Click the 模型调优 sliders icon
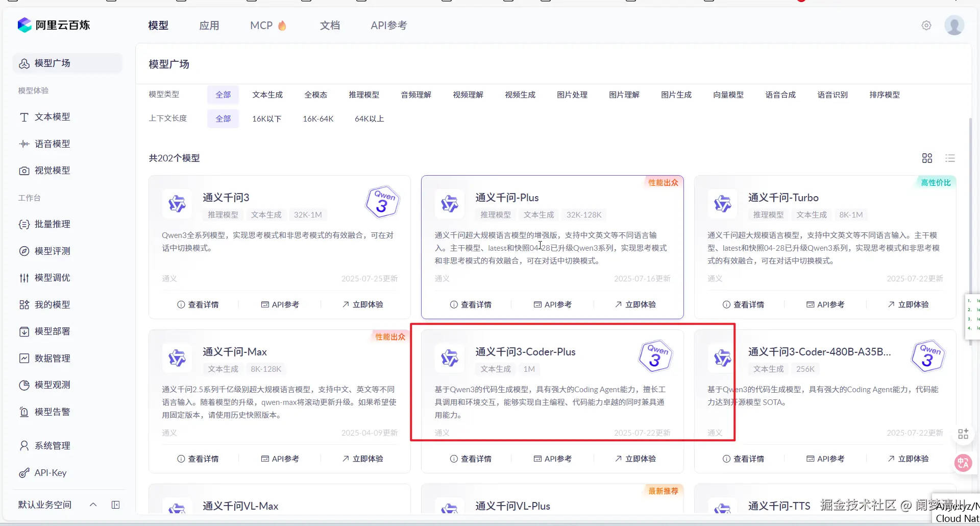This screenshot has width=980, height=526. tap(24, 278)
